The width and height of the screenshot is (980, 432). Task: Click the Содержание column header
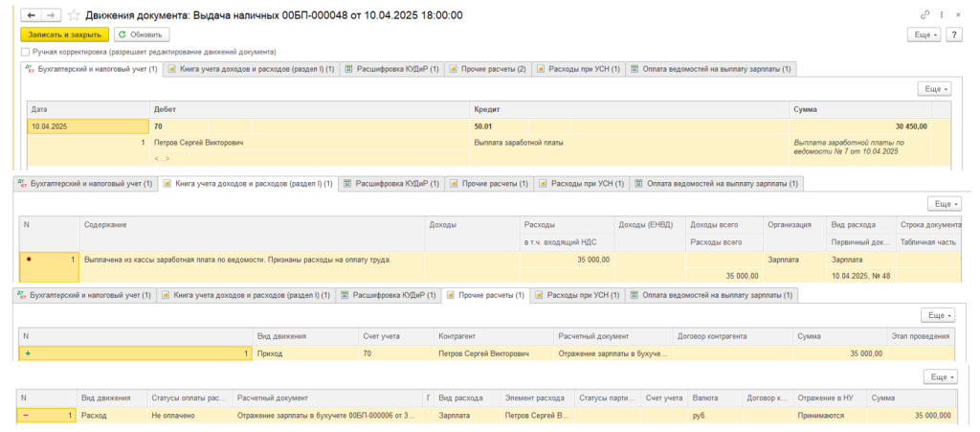point(253,224)
